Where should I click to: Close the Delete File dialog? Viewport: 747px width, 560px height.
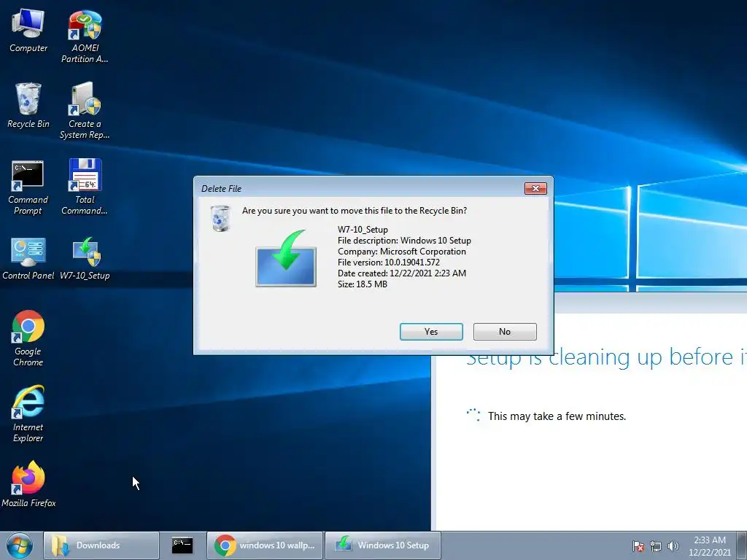coord(535,189)
